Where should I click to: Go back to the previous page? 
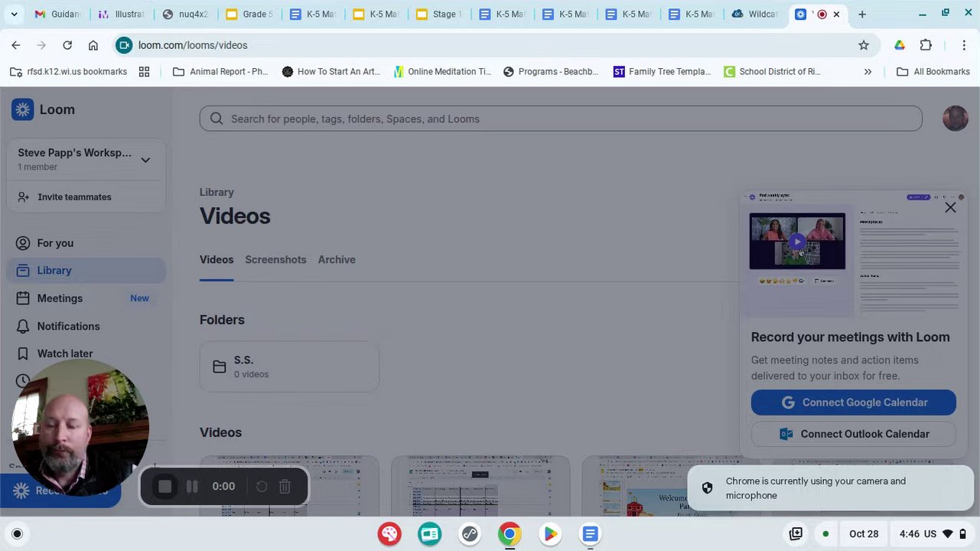[16, 45]
